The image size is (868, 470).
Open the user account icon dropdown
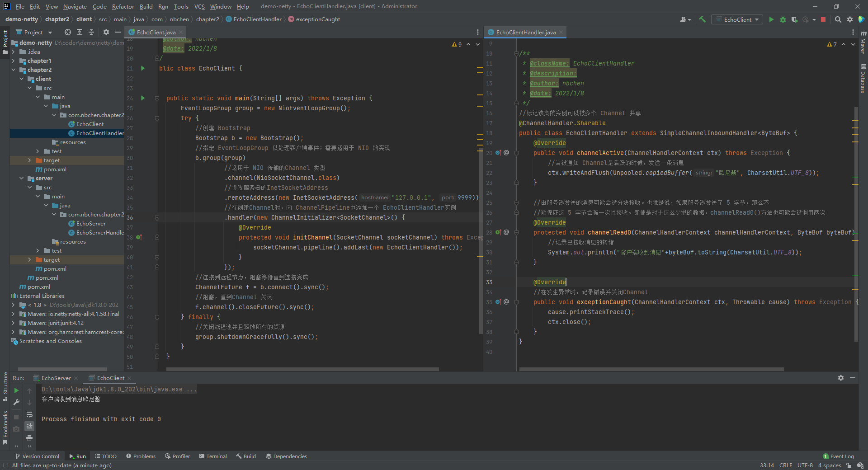pos(685,19)
